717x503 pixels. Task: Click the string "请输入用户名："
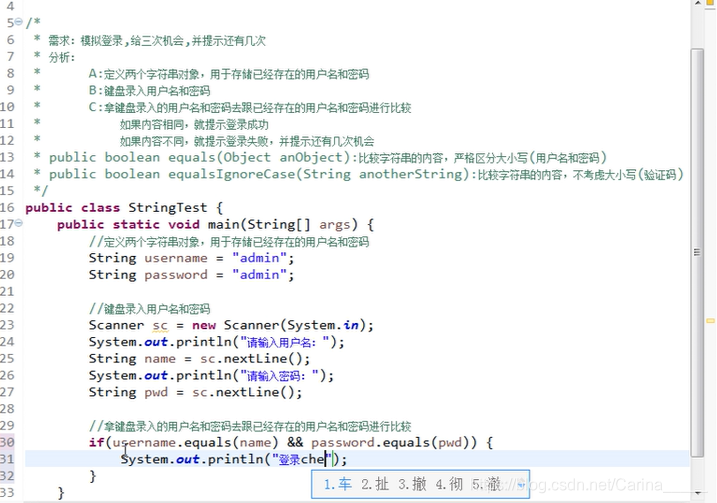[x=285, y=342]
